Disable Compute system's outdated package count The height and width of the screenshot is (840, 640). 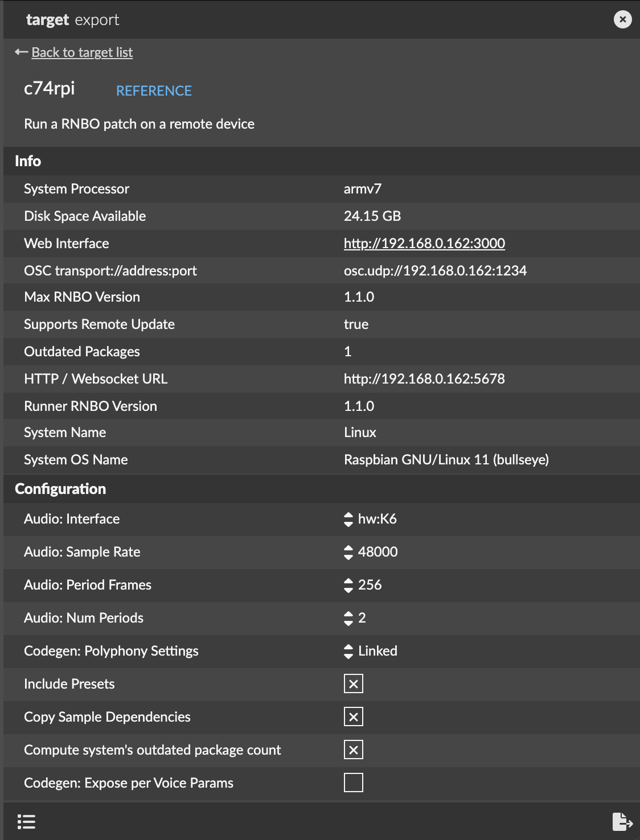pos(353,750)
